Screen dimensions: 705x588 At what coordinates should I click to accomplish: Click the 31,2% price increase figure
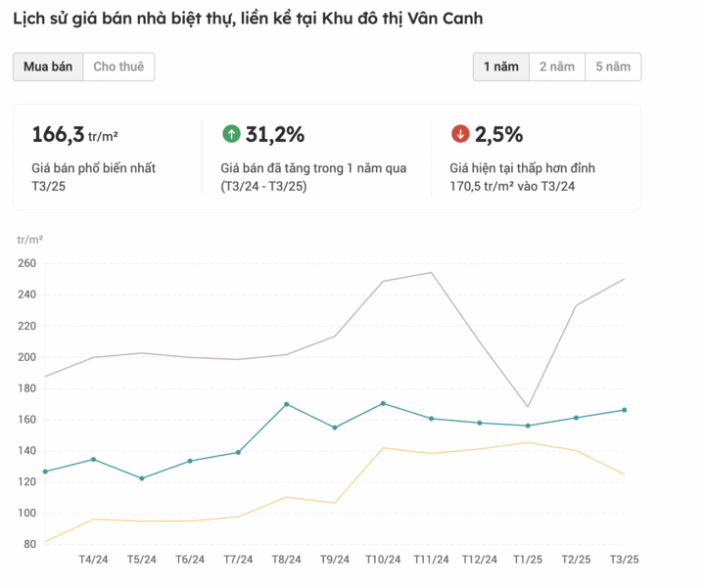click(x=275, y=134)
